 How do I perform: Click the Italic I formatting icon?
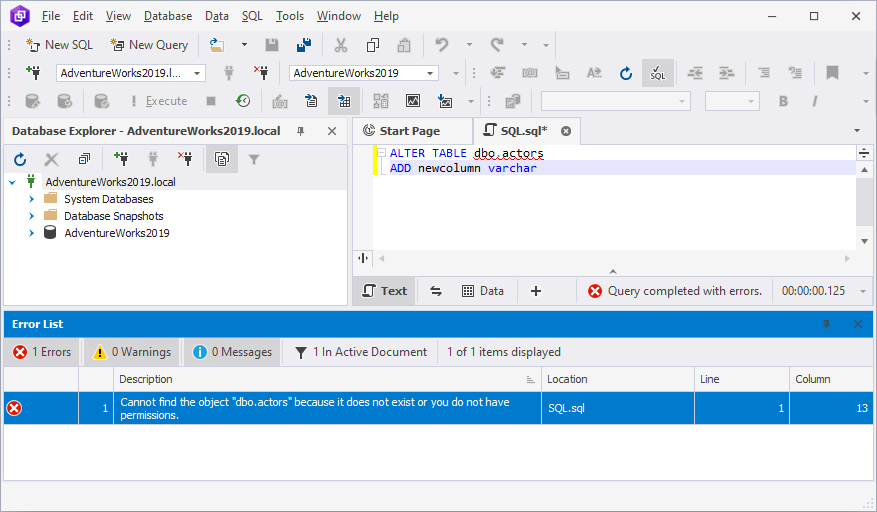[815, 101]
